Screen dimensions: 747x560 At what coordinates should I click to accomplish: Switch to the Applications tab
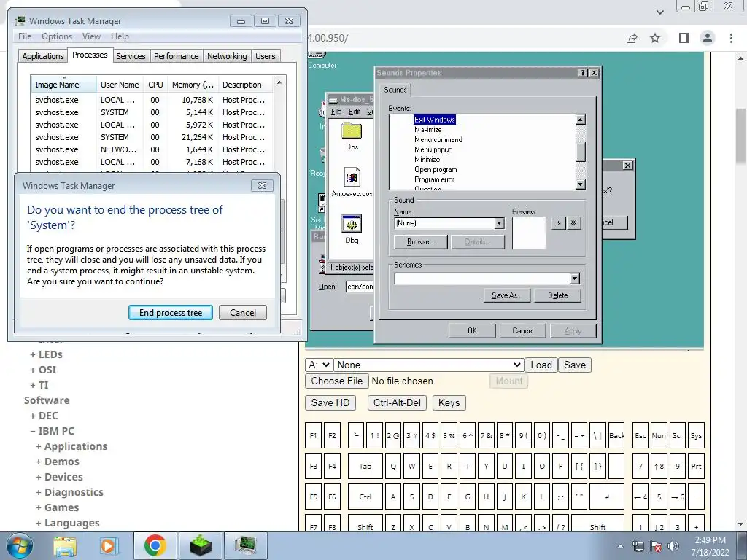(43, 56)
